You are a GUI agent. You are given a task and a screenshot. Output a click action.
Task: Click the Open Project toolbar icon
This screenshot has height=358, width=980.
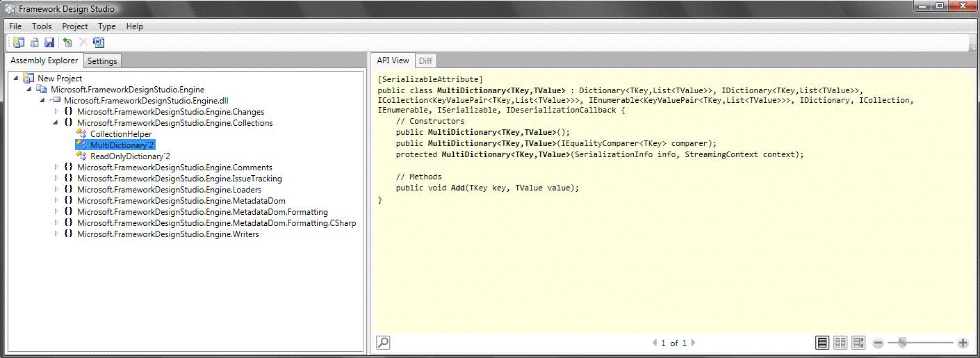(34, 43)
